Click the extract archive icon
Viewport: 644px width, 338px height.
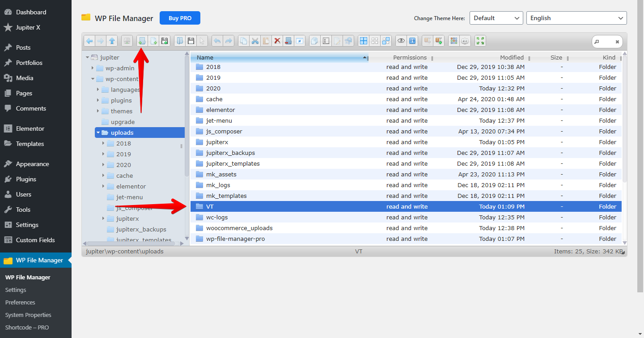click(428, 41)
